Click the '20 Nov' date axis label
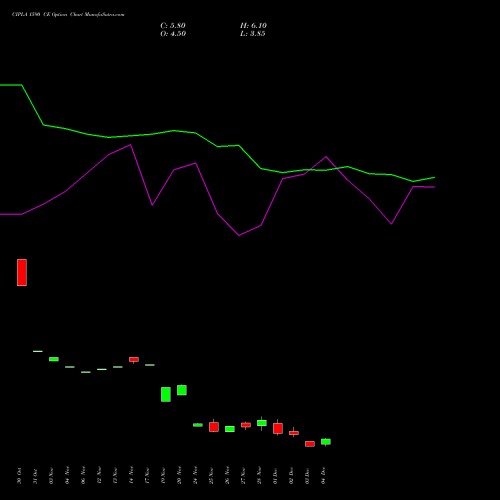The width and height of the screenshot is (500, 500). pyautogui.click(x=179, y=476)
